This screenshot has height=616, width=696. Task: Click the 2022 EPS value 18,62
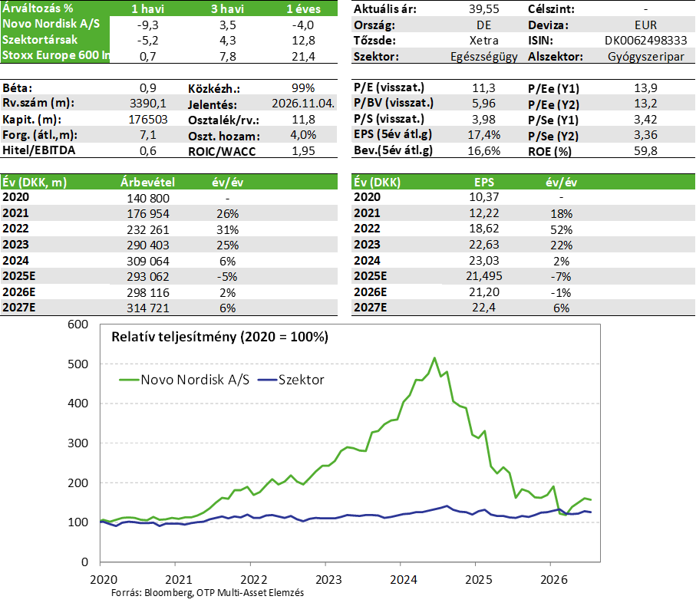pos(484,229)
